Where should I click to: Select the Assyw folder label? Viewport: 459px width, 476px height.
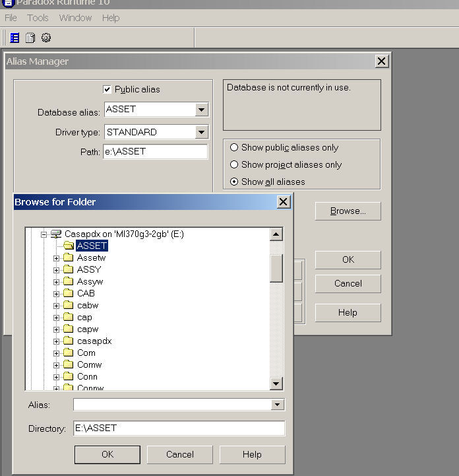point(90,281)
